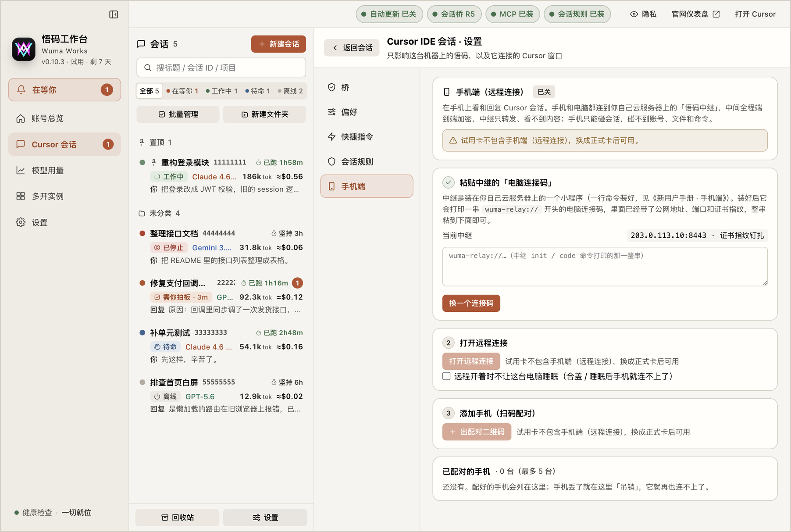Open 模型用量 usage page
This screenshot has height=532, width=791.
click(x=64, y=170)
